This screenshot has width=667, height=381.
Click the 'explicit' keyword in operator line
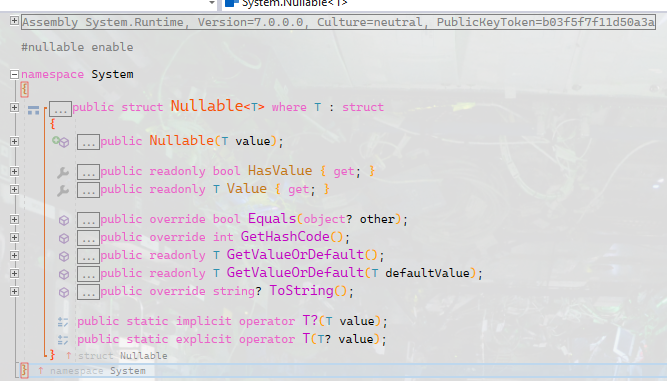coord(203,339)
